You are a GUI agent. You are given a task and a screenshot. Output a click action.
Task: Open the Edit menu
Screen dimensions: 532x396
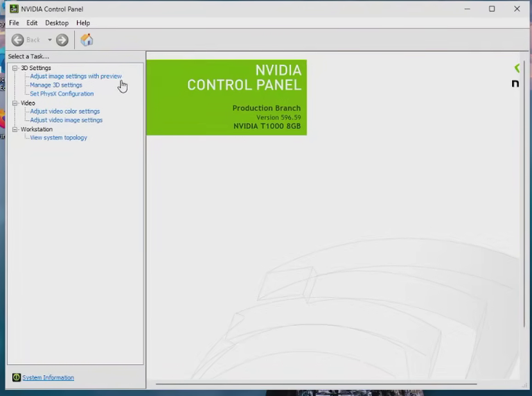click(32, 23)
